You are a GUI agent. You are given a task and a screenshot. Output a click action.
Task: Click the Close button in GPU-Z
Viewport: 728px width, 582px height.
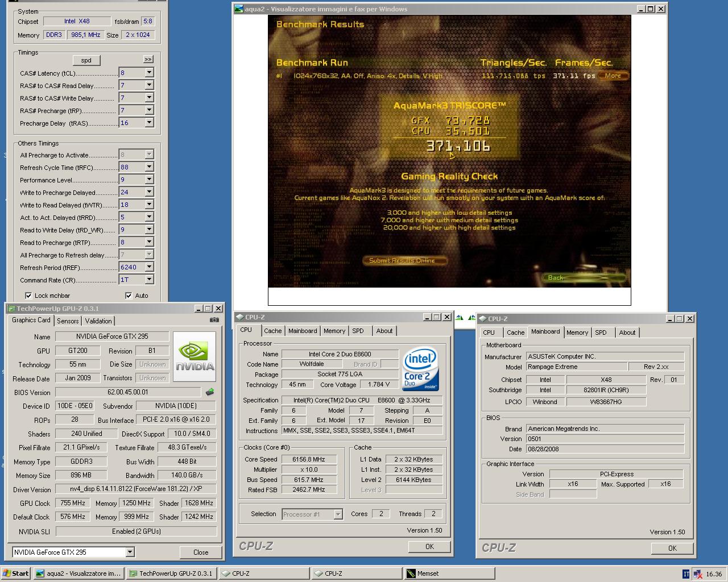coord(201,552)
